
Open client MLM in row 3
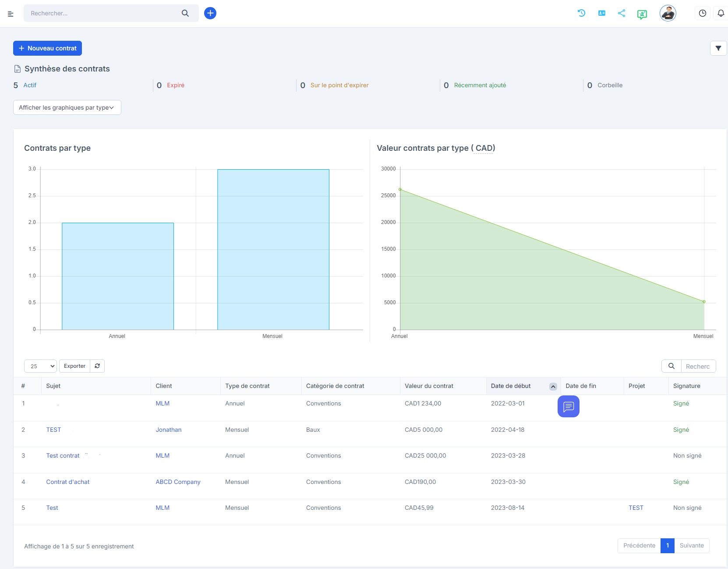pyautogui.click(x=163, y=455)
